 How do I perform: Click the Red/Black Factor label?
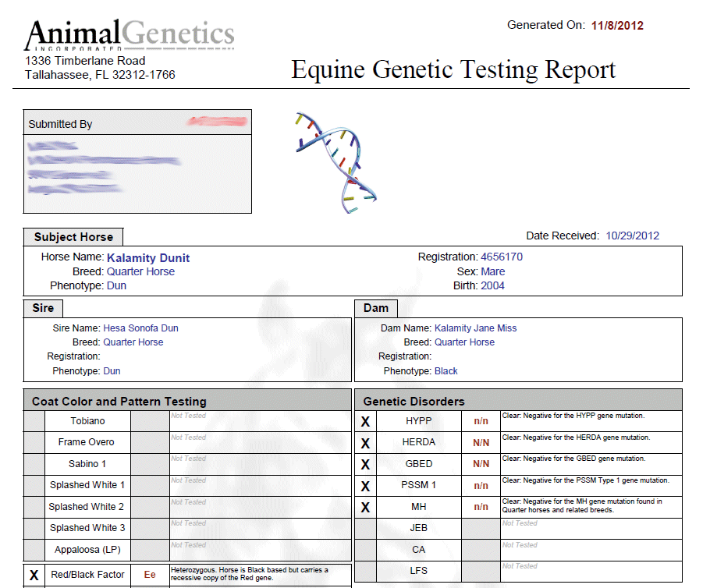87,575
